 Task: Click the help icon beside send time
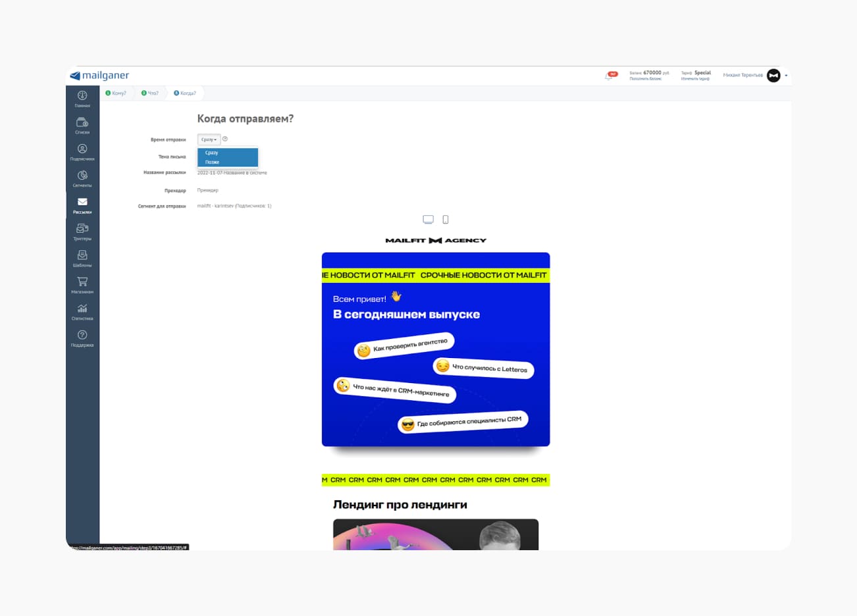pos(225,139)
